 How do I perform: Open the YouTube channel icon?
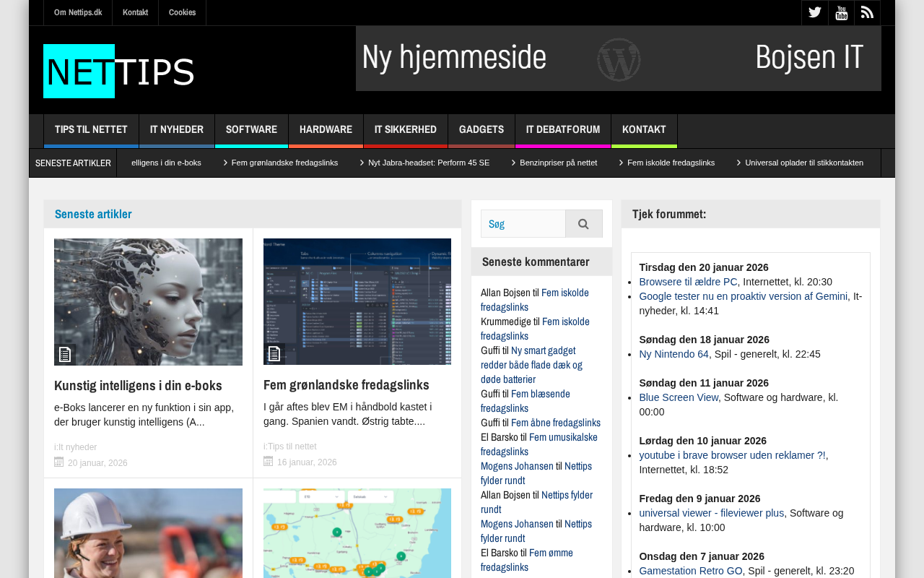pyautogui.click(x=841, y=13)
